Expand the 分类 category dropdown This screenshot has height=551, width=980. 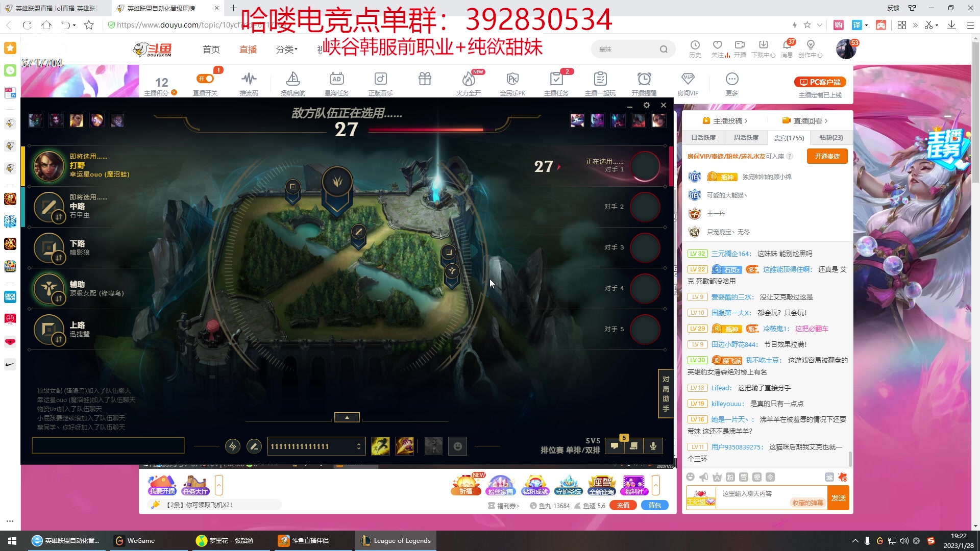286,49
